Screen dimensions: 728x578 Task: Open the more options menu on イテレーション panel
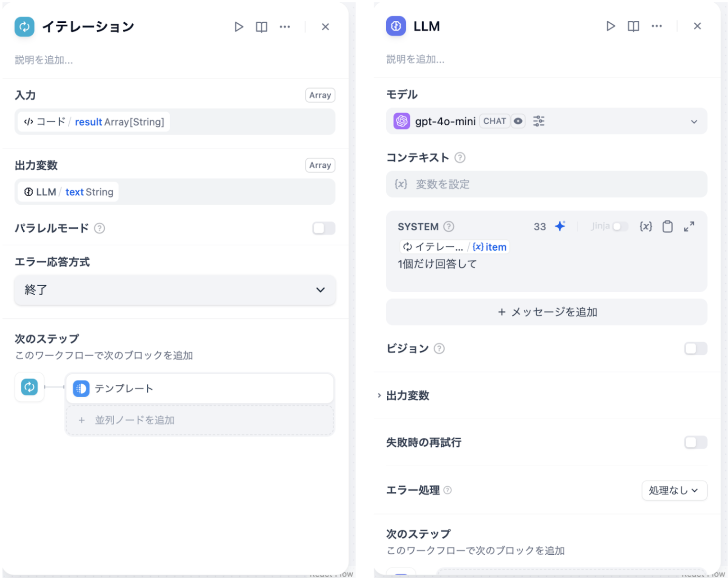[285, 27]
